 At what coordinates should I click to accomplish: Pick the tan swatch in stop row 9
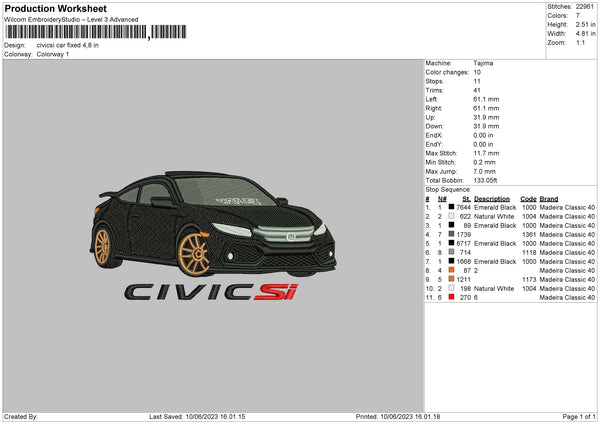click(452, 279)
